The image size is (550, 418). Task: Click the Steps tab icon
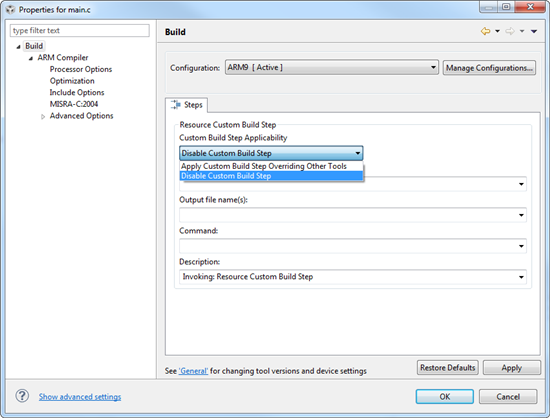pos(176,104)
